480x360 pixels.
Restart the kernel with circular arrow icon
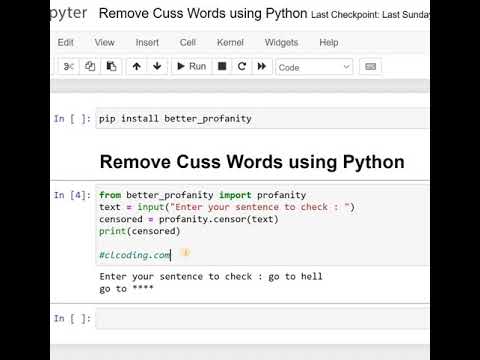242,67
